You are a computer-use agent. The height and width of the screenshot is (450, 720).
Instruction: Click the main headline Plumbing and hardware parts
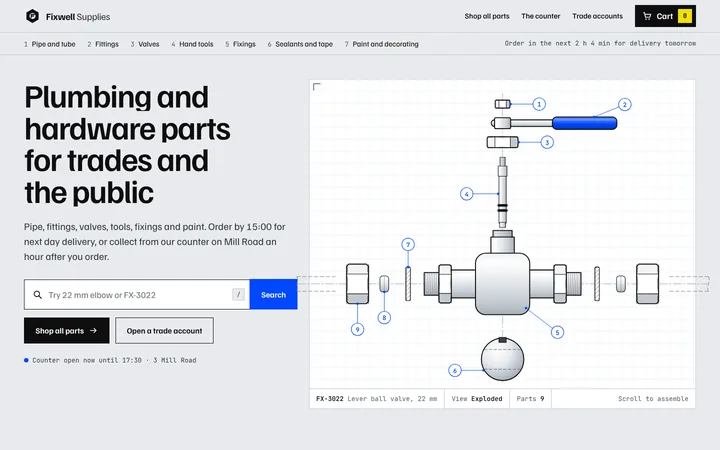pyautogui.click(x=127, y=144)
